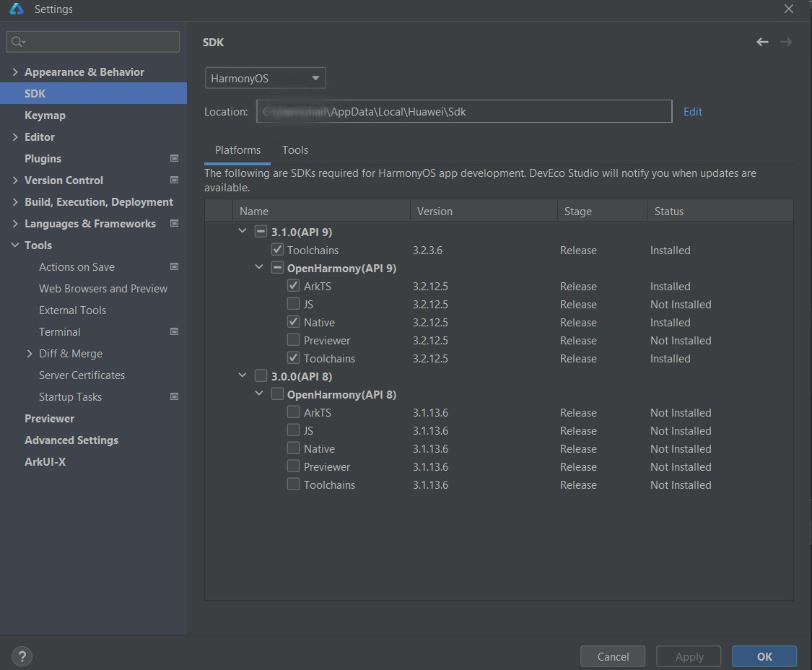
Task: Open the HarmonyOS SDK type dropdown
Action: pos(265,78)
